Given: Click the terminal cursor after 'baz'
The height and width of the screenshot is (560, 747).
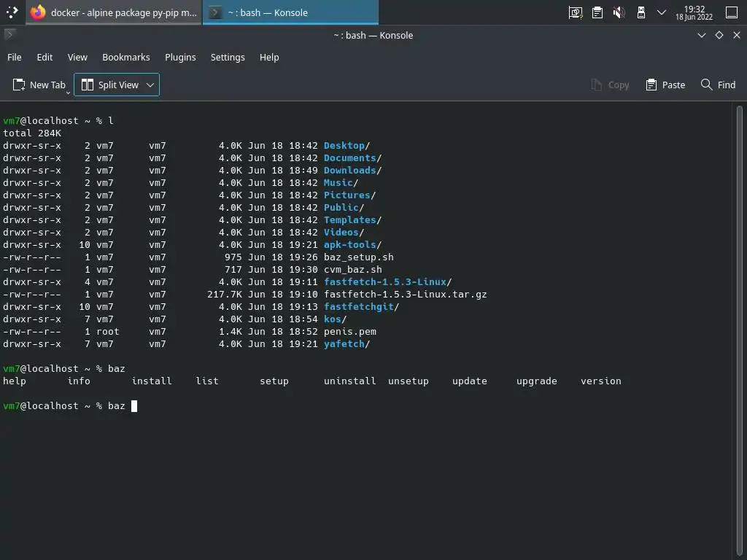Looking at the screenshot, I should [x=134, y=405].
